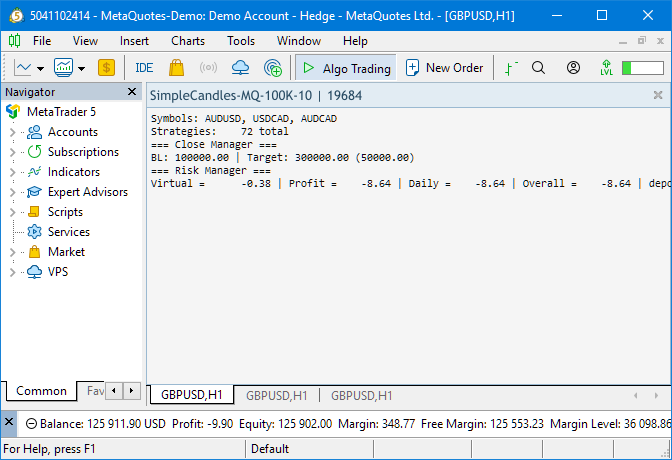This screenshot has height=460, width=672.
Task: Open the Insert menu
Action: (134, 41)
